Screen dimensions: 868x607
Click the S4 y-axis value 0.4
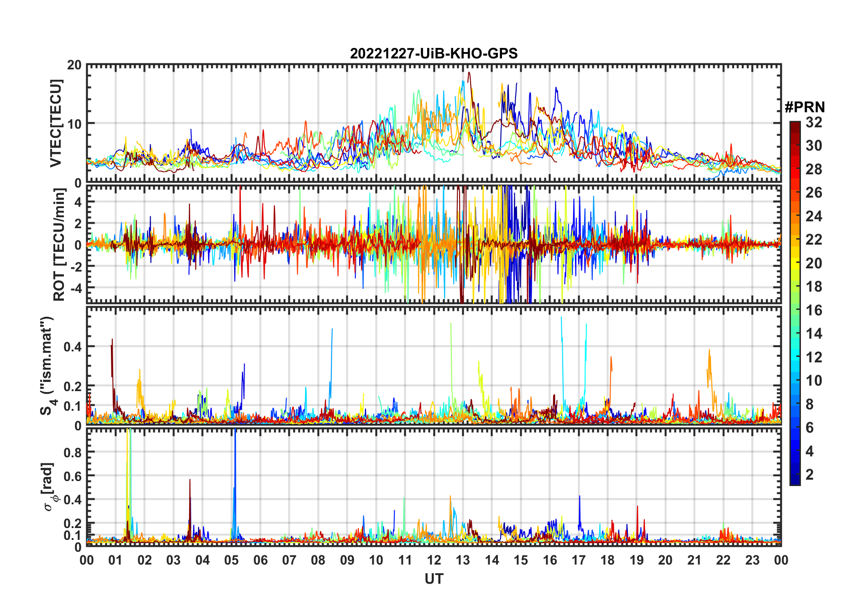pos(72,347)
